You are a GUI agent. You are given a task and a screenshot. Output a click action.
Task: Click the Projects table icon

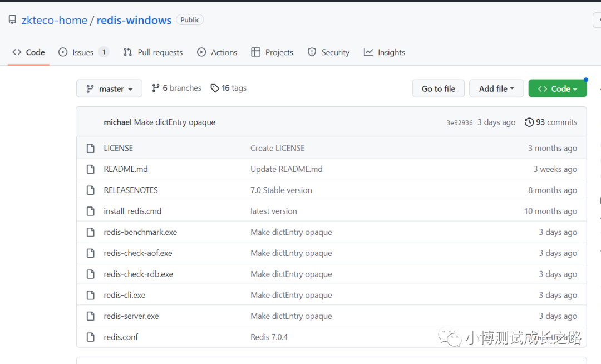click(255, 52)
